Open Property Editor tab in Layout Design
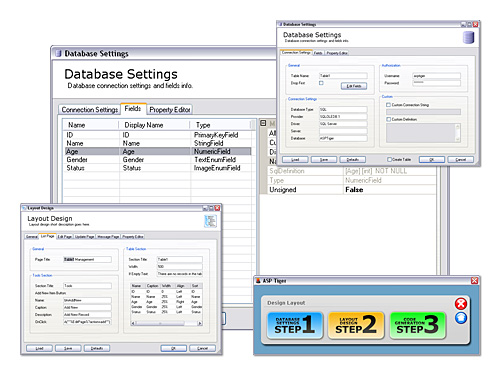The image size is (500, 375). (133, 237)
